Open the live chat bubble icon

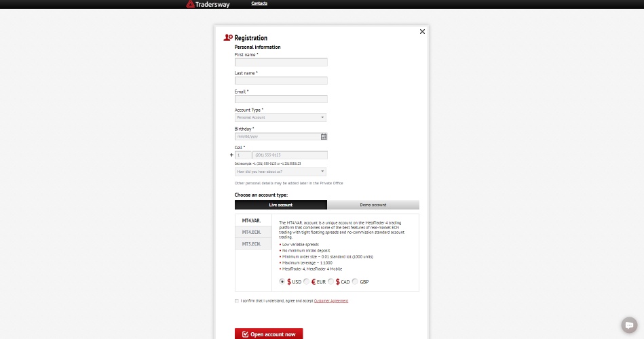(629, 325)
